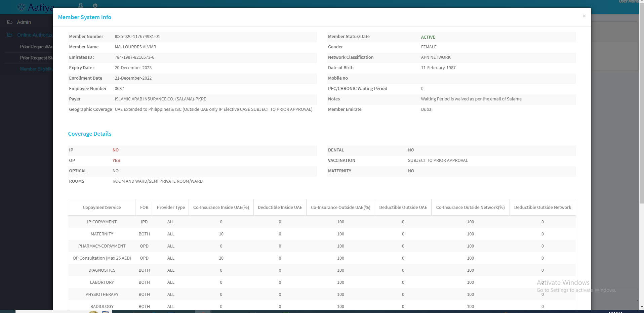Click the folder icon beside Admin
The height and width of the screenshot is (313, 644).
point(10,22)
